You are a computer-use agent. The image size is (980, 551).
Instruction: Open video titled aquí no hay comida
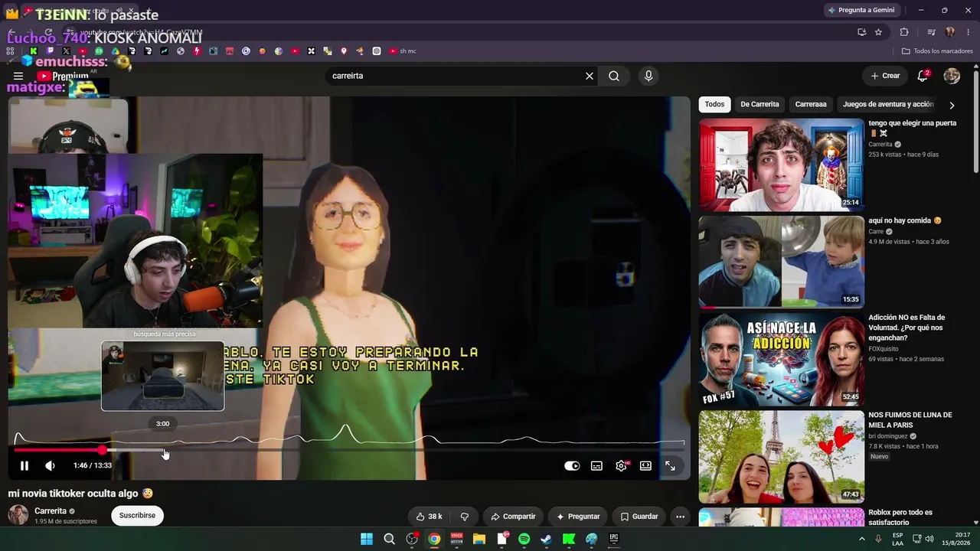pos(904,220)
